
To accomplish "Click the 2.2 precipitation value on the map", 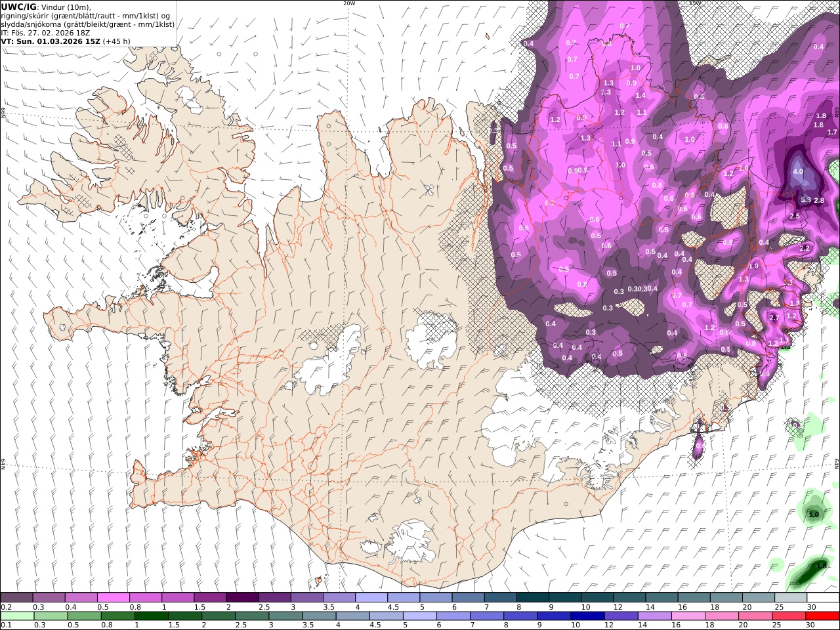I will pos(805,248).
